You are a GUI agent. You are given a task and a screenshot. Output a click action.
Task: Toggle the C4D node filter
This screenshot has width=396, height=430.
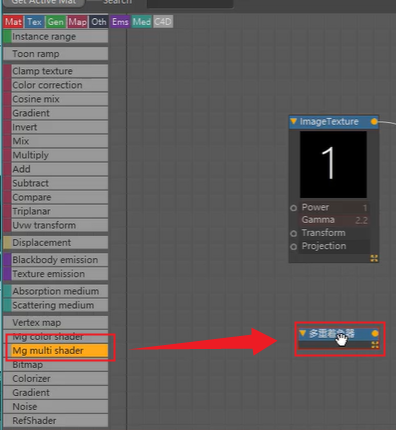tap(163, 22)
